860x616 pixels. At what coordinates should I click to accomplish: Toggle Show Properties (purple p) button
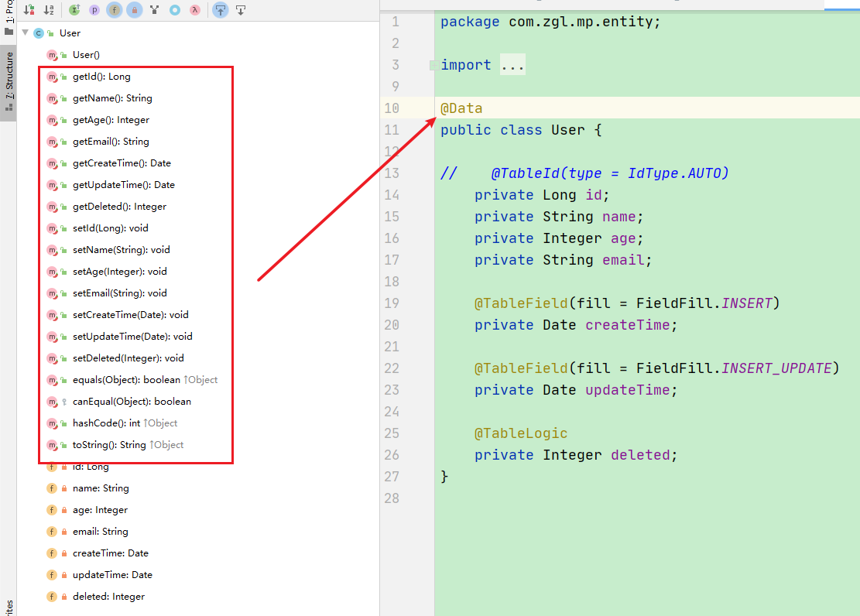[94, 10]
